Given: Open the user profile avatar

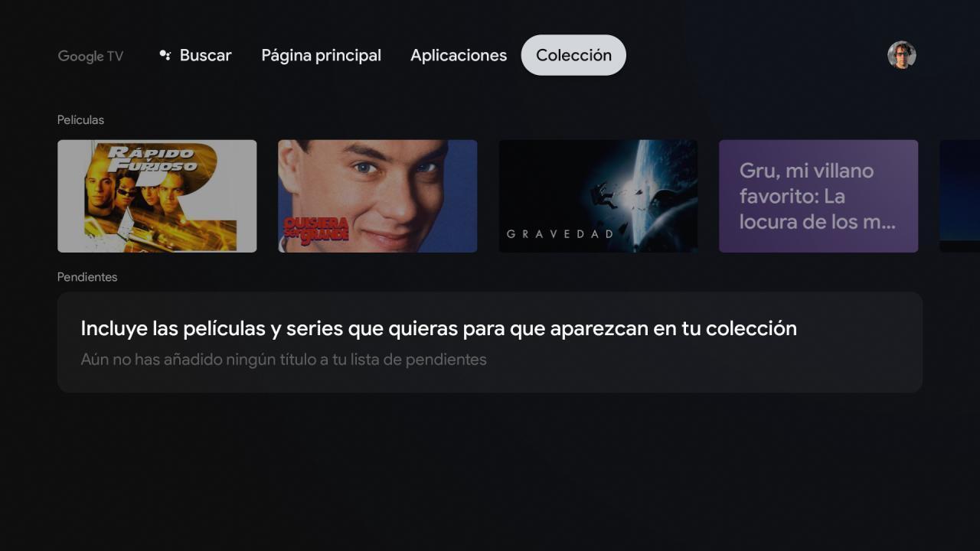Looking at the screenshot, I should (x=902, y=55).
